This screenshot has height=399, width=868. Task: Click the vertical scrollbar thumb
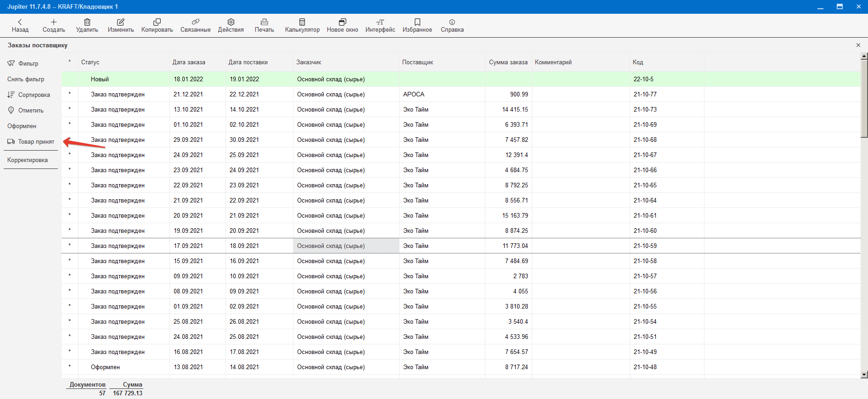coord(864,99)
